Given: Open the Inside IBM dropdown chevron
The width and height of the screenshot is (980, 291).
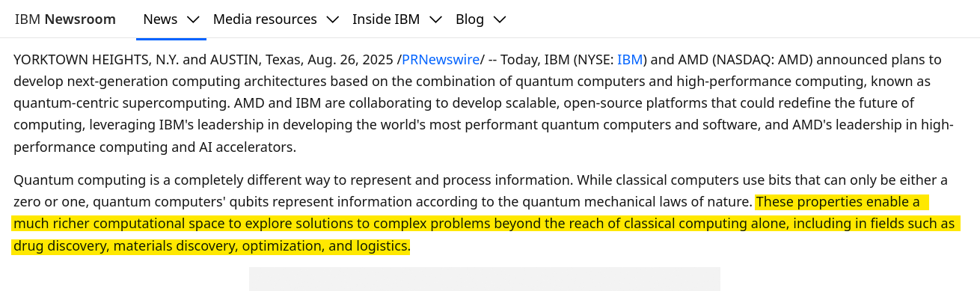Looking at the screenshot, I should tap(436, 19).
